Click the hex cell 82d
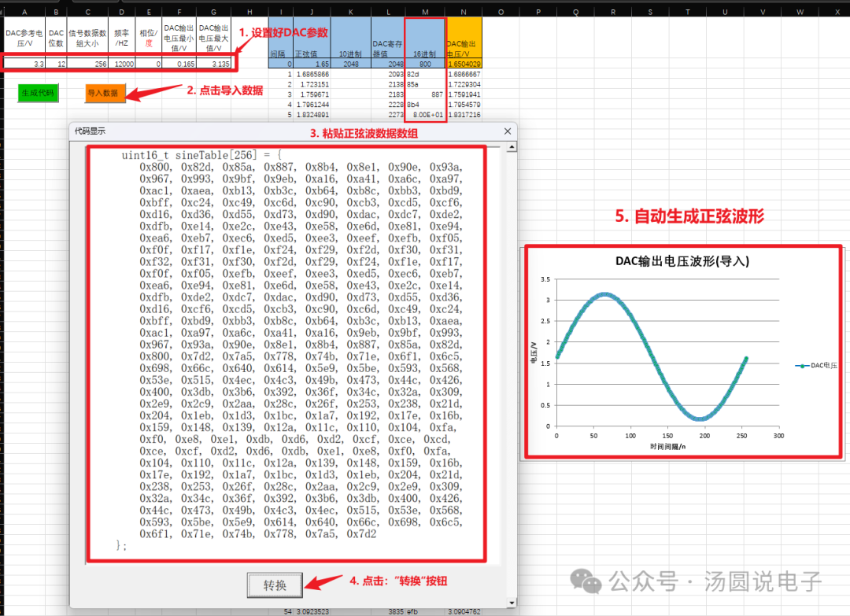Screen dimensions: 850x616 click(425, 74)
